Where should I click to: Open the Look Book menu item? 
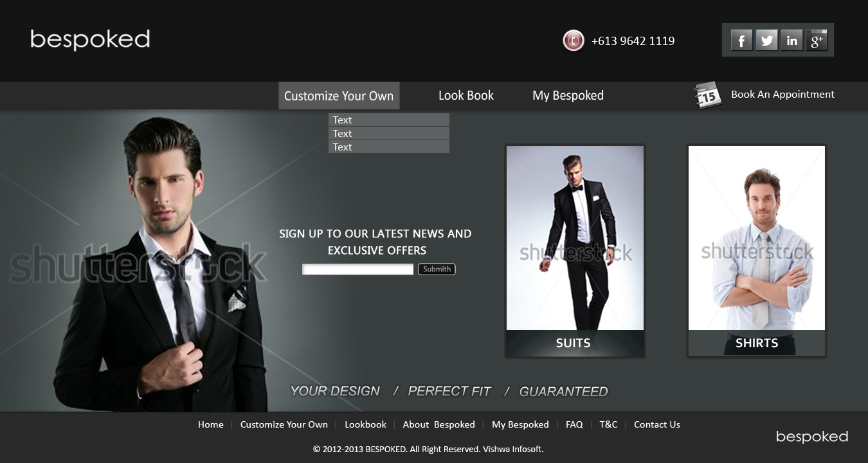coord(466,95)
